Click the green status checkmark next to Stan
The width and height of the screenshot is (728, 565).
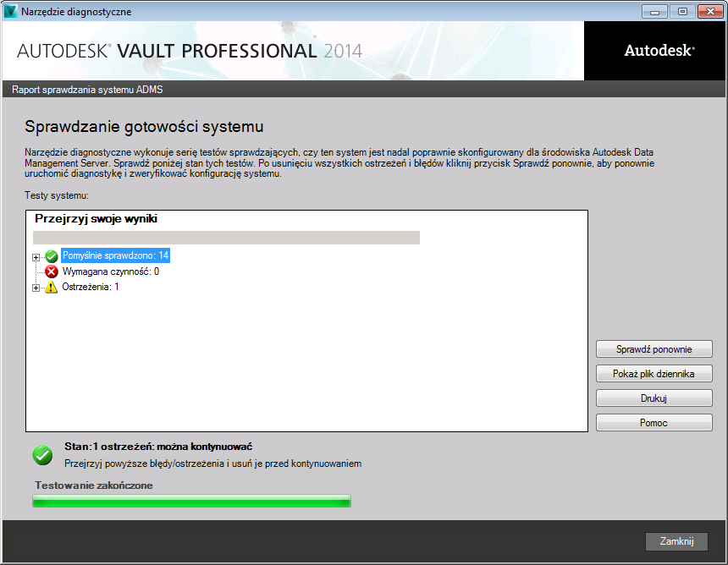pos(42,455)
